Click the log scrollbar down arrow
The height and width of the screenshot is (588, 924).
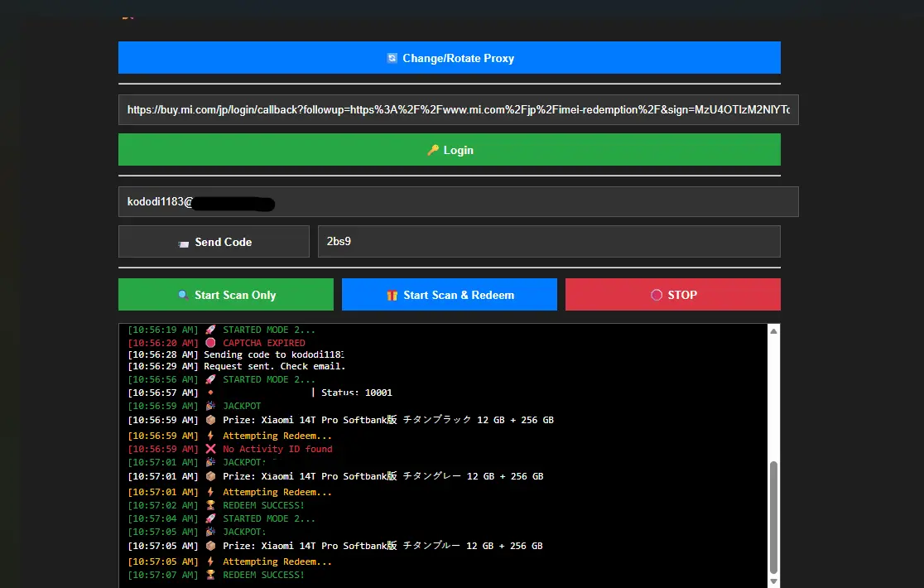[774, 581]
